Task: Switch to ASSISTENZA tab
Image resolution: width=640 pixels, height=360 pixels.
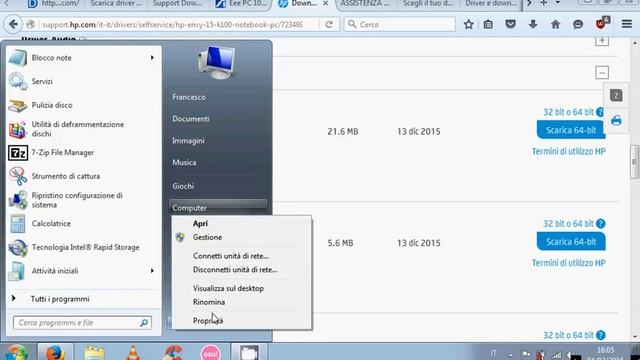Action: pyautogui.click(x=364, y=4)
